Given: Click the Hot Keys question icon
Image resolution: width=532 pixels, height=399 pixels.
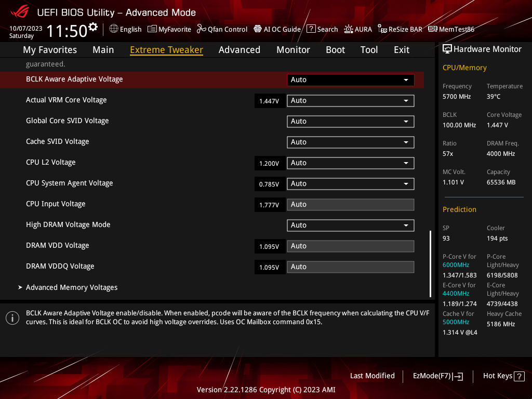Looking at the screenshot, I should 519,376.
